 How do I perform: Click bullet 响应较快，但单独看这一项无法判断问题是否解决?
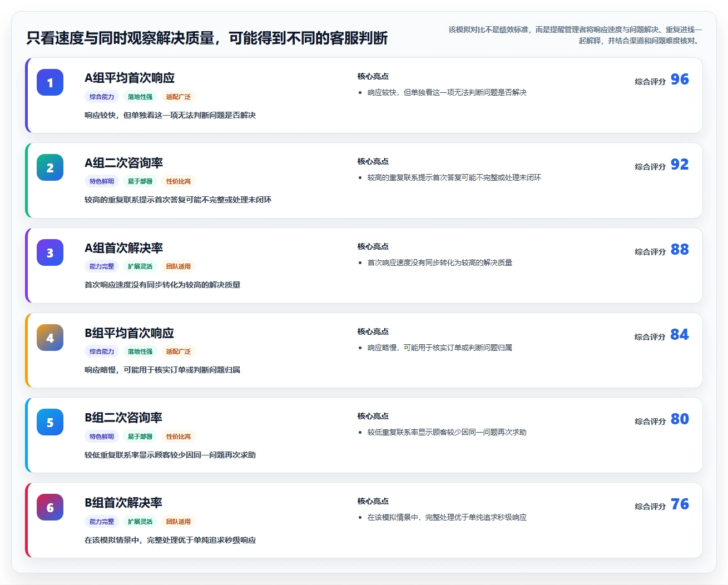pyautogui.click(x=447, y=93)
